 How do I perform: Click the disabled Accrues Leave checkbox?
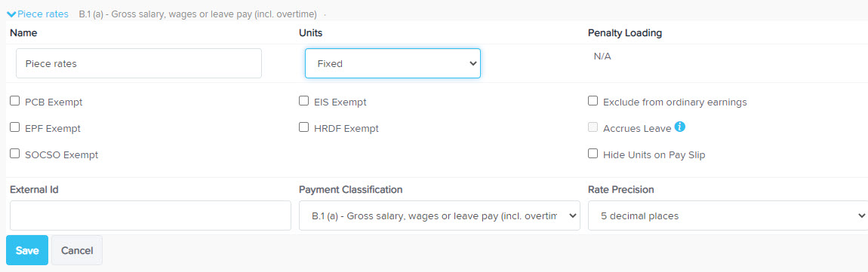click(593, 127)
